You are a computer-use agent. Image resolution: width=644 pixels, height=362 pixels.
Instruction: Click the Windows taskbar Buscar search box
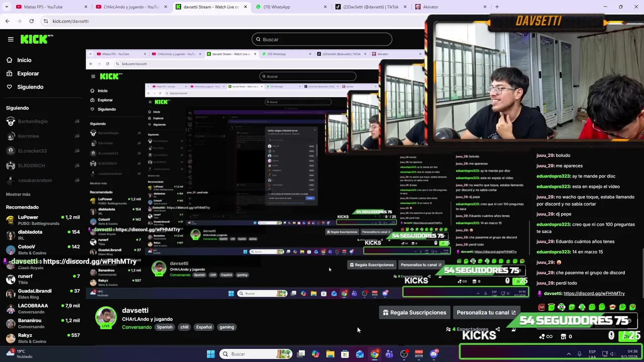pos(256,354)
